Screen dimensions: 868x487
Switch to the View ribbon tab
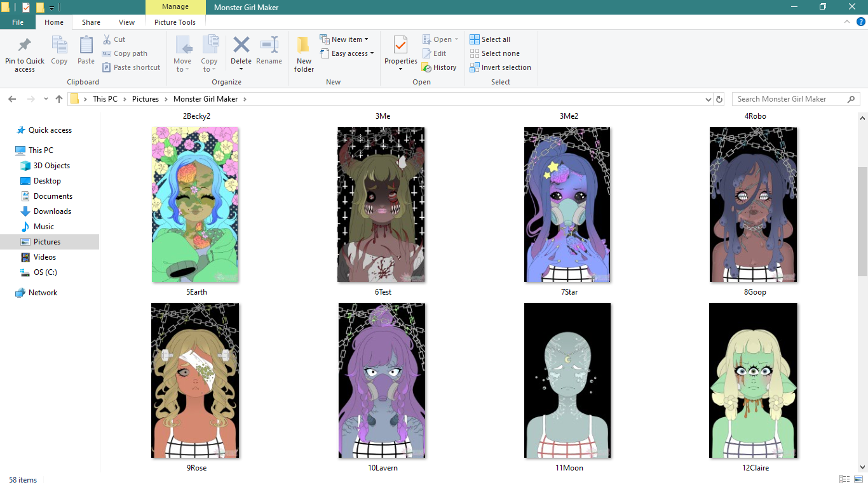point(127,22)
